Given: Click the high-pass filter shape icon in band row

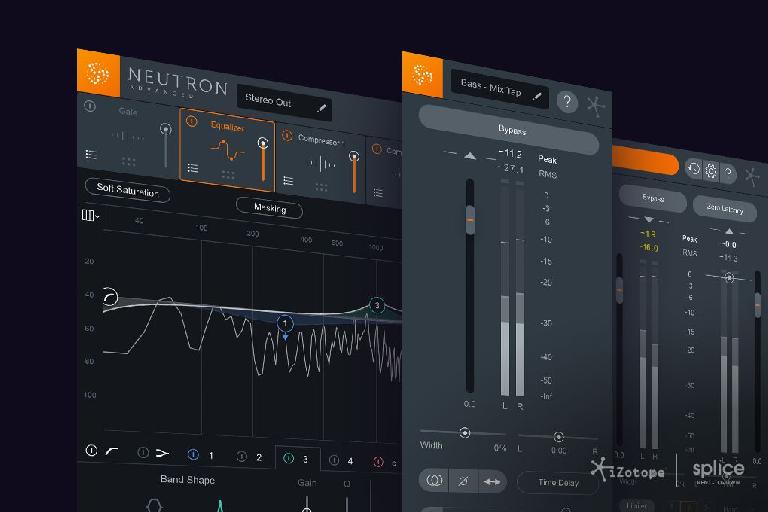Looking at the screenshot, I should [112, 451].
